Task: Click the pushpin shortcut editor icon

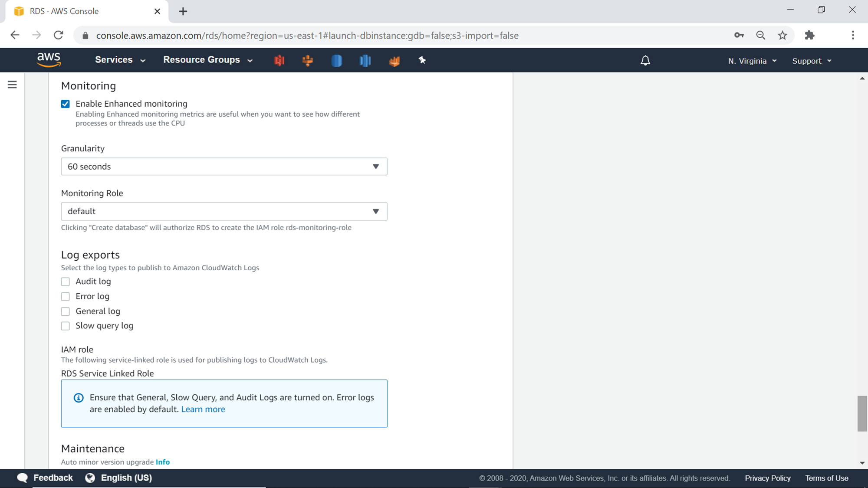Action: 422,60
